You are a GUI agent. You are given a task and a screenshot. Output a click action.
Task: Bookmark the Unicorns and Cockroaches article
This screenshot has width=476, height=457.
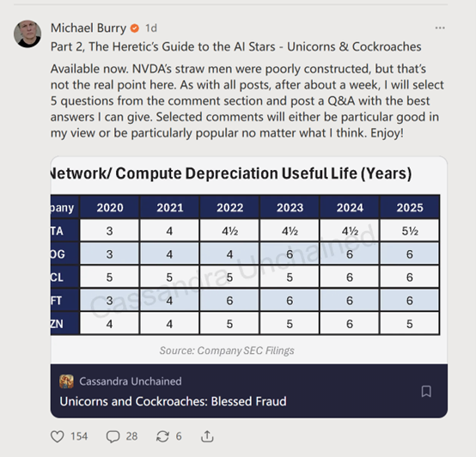pyautogui.click(x=426, y=392)
